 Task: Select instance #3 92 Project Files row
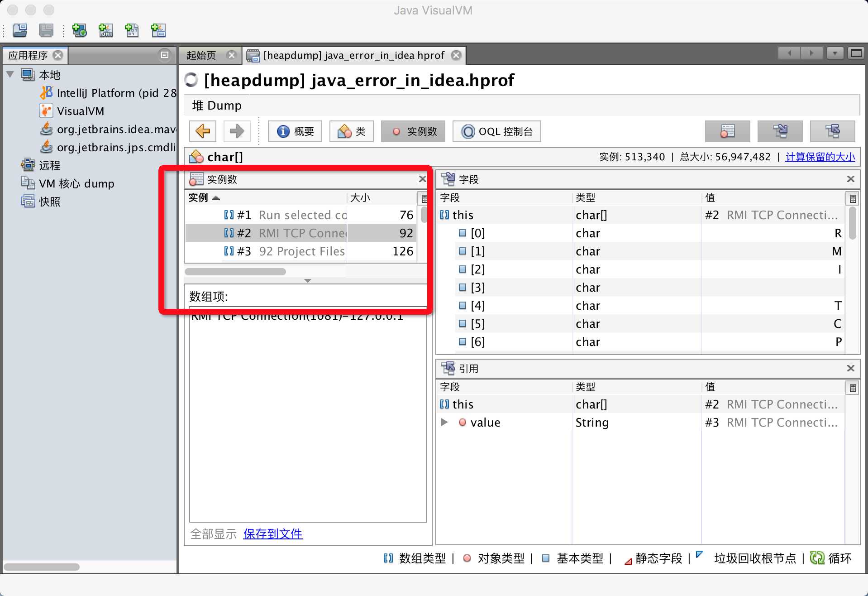pyautogui.click(x=300, y=251)
